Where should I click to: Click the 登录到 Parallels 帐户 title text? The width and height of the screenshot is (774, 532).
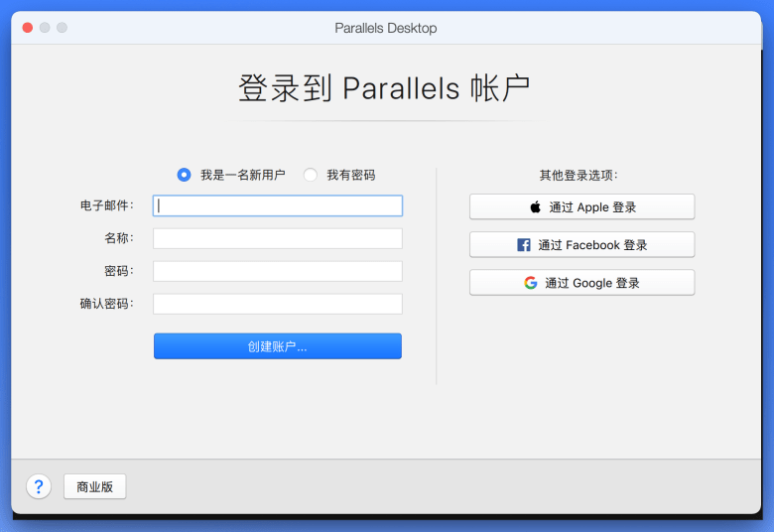click(x=385, y=89)
